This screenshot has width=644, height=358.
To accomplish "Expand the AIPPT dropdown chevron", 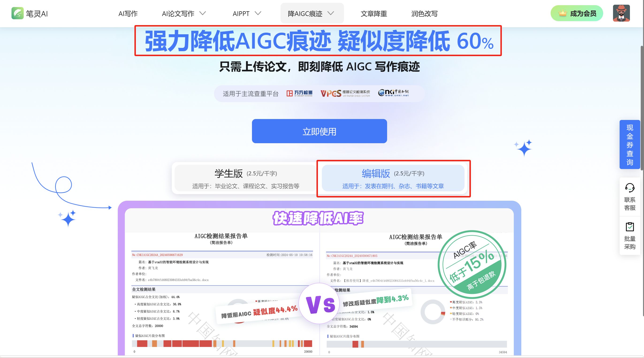I will click(258, 13).
